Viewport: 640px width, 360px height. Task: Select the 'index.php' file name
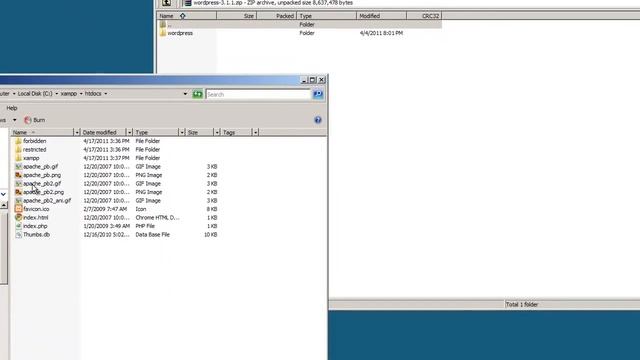coord(35,226)
